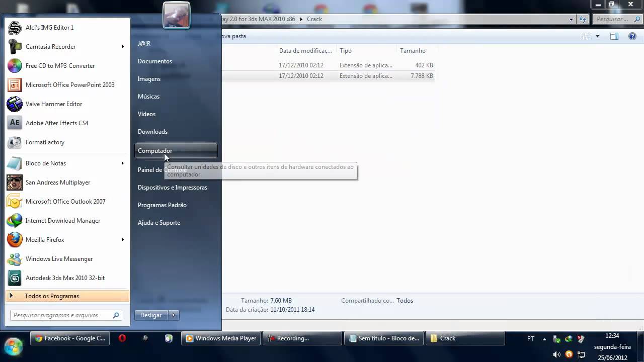Click the user account picture
This screenshot has width=644, height=362.
tap(176, 15)
